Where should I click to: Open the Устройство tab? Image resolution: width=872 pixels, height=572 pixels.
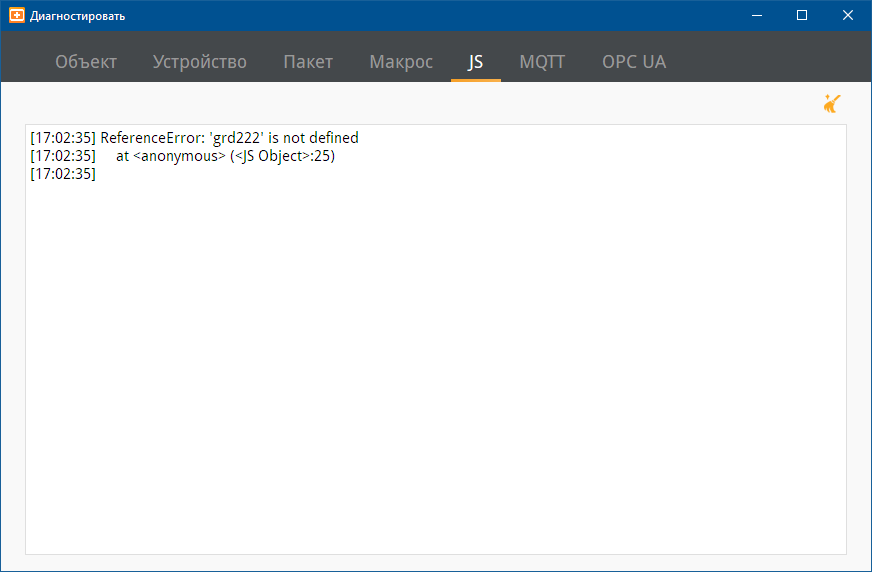(200, 62)
